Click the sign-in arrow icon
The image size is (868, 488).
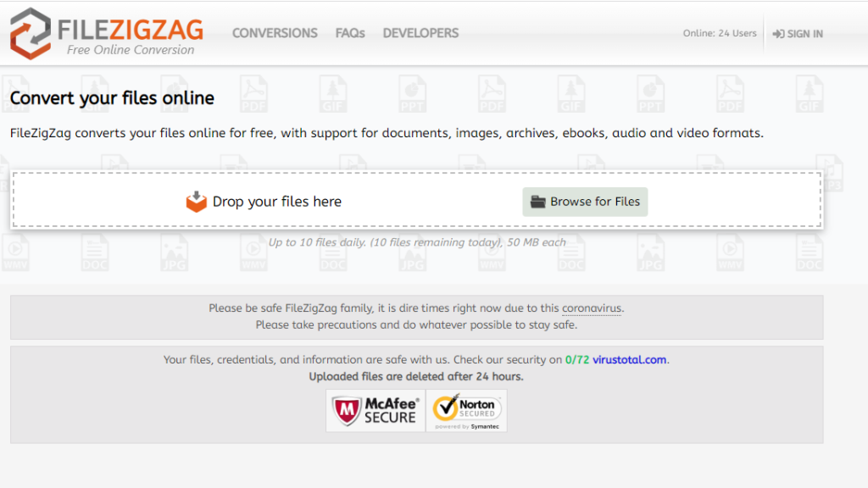coord(778,34)
